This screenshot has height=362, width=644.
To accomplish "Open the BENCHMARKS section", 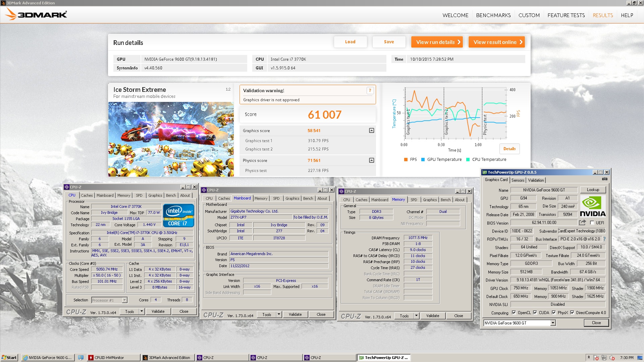I will pos(493,15).
